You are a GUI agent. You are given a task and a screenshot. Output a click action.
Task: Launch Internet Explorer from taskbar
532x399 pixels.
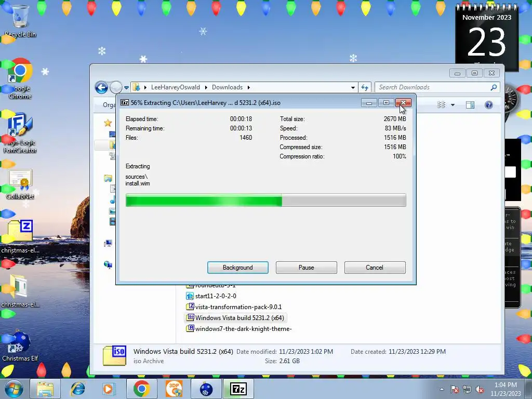[77, 389]
